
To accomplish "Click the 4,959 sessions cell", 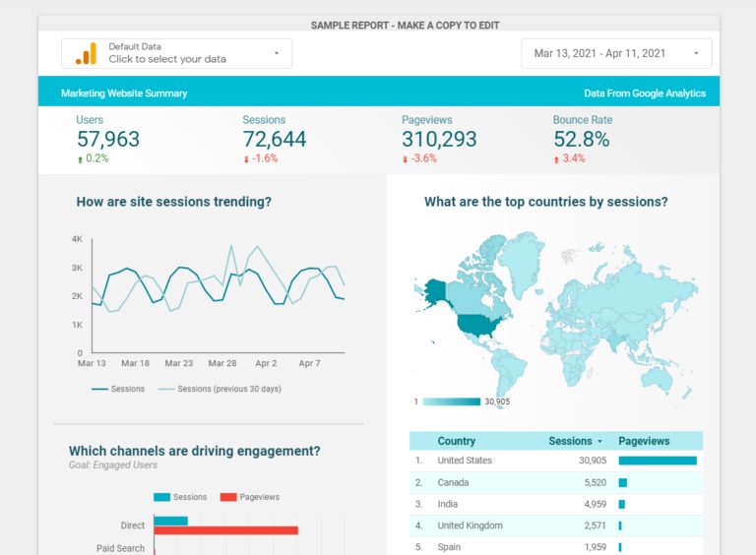I will (x=595, y=505).
